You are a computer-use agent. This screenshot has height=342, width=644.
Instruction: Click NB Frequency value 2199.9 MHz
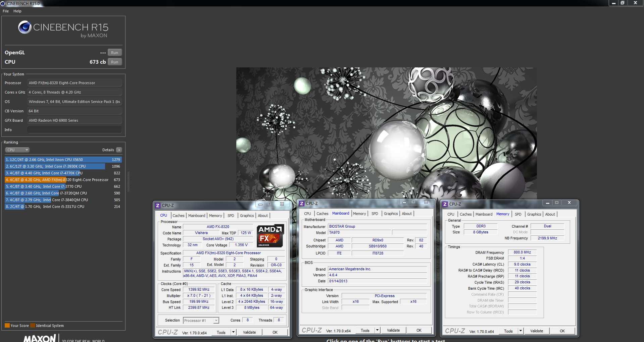547,238
